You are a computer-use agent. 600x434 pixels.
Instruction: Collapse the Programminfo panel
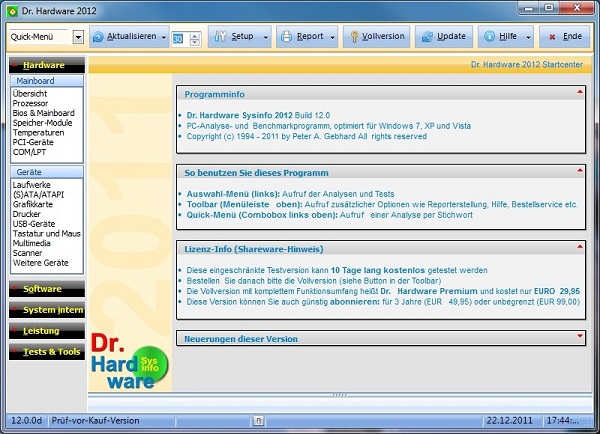tap(580, 92)
